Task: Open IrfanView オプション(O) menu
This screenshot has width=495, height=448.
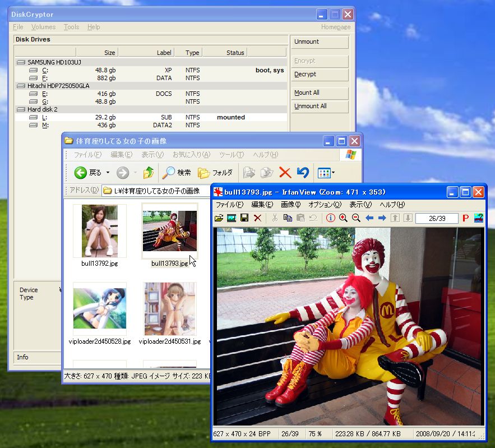Action: (325, 205)
